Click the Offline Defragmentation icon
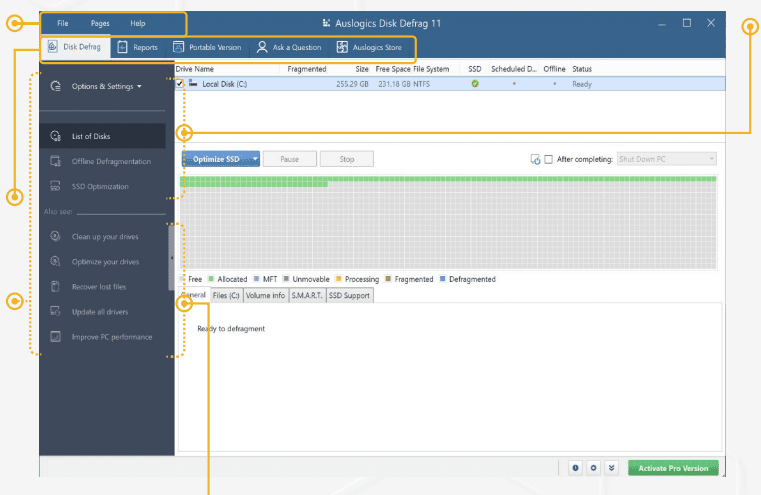The width and height of the screenshot is (761, 495). click(56, 161)
